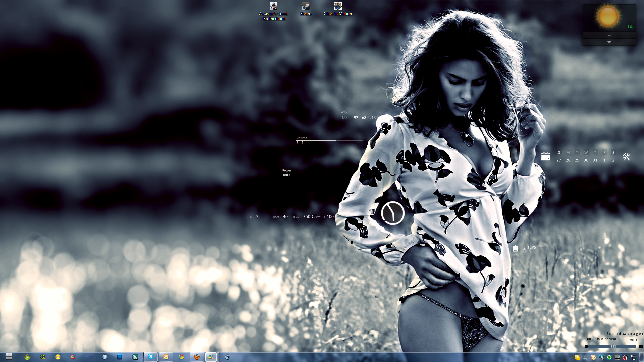Select day 1 in calendar widget
The image size is (644, 362).
pyautogui.click(x=604, y=160)
